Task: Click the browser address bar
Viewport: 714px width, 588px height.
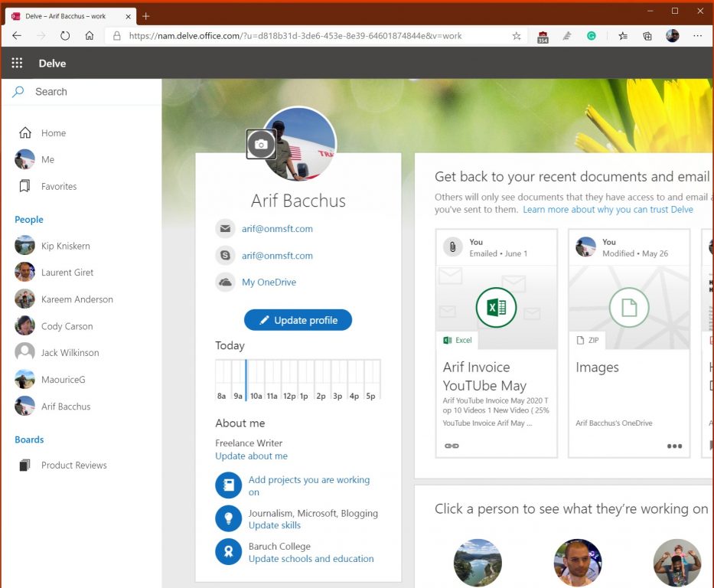Action: tap(315, 35)
